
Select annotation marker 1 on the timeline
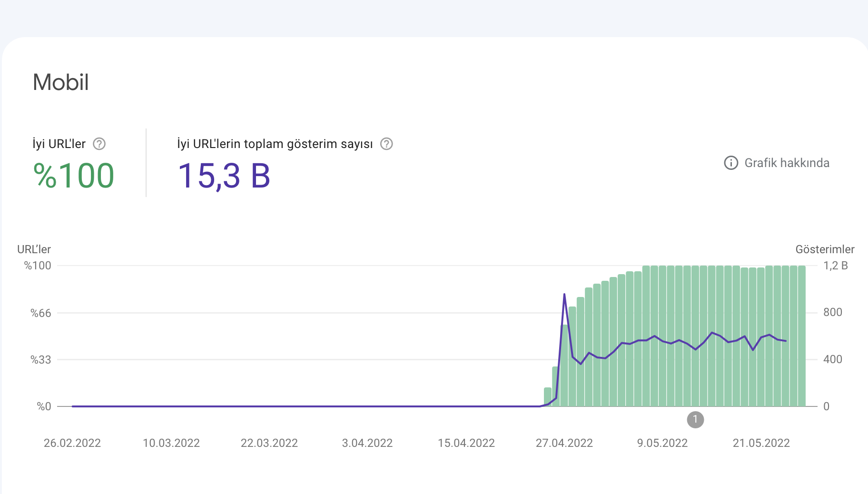pos(695,420)
